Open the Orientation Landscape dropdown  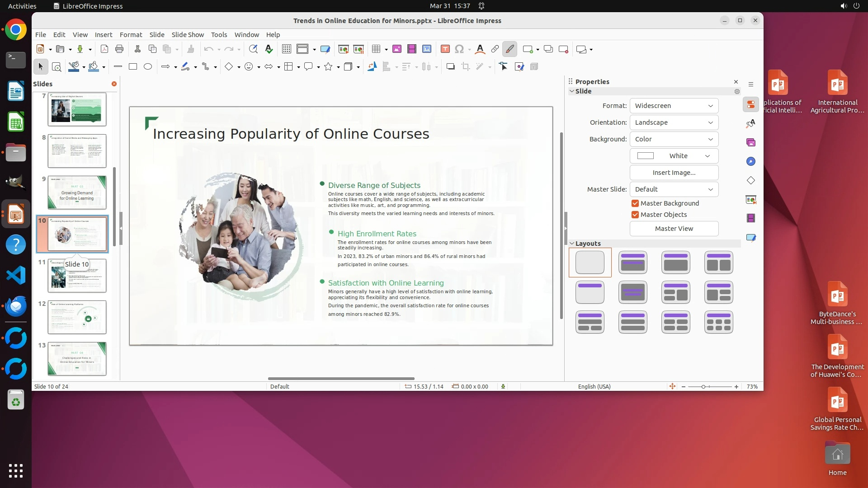coord(674,122)
